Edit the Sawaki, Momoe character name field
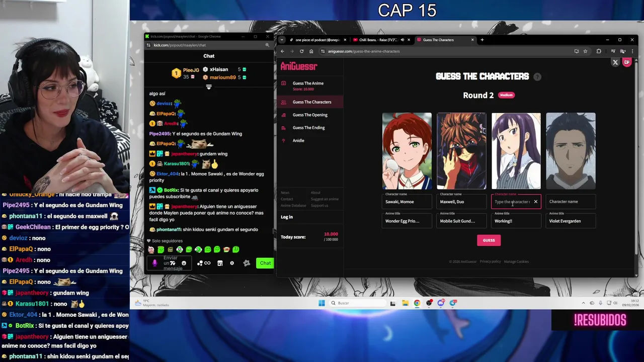 click(x=407, y=202)
